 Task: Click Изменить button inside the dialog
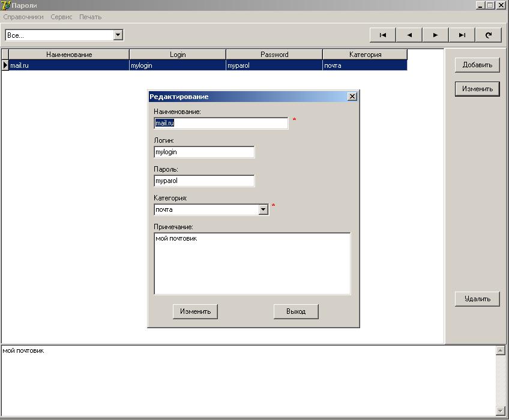click(x=195, y=311)
